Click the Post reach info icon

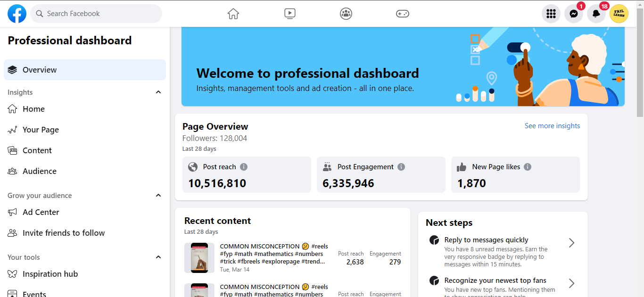[x=244, y=167]
